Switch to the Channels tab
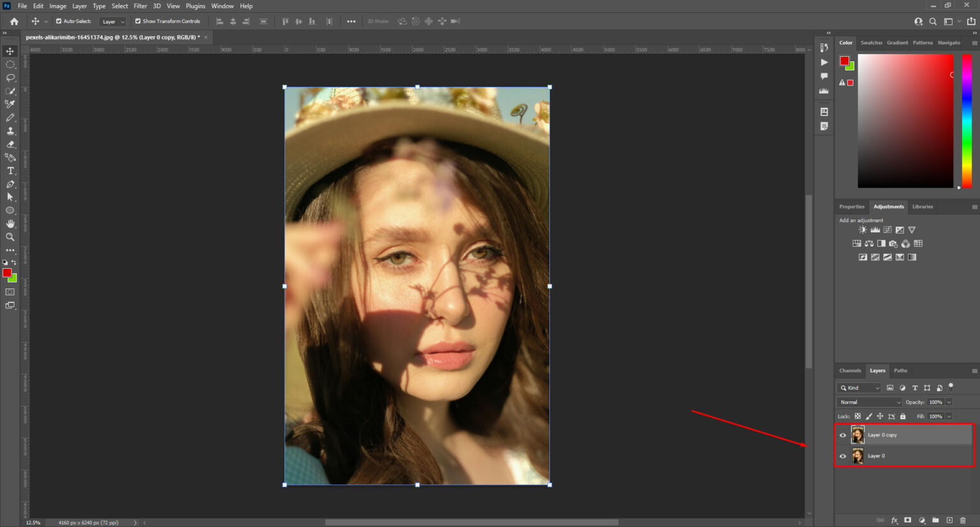The height and width of the screenshot is (527, 980). coord(850,370)
